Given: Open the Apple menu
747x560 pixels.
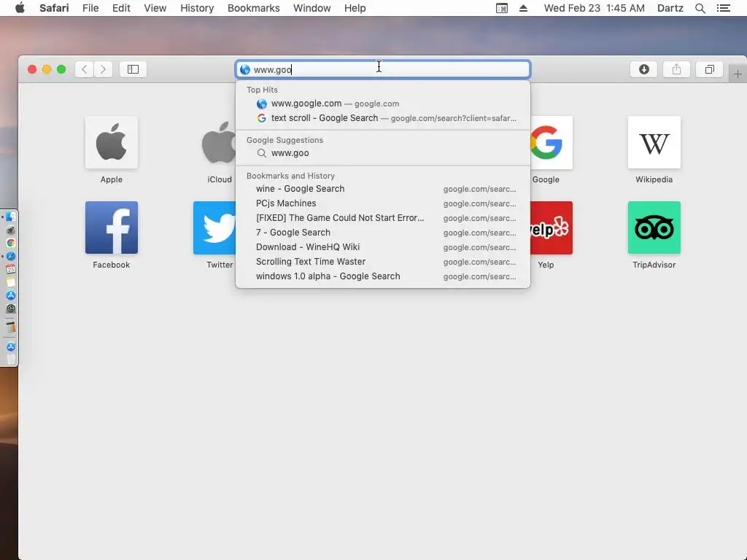Looking at the screenshot, I should click(20, 8).
